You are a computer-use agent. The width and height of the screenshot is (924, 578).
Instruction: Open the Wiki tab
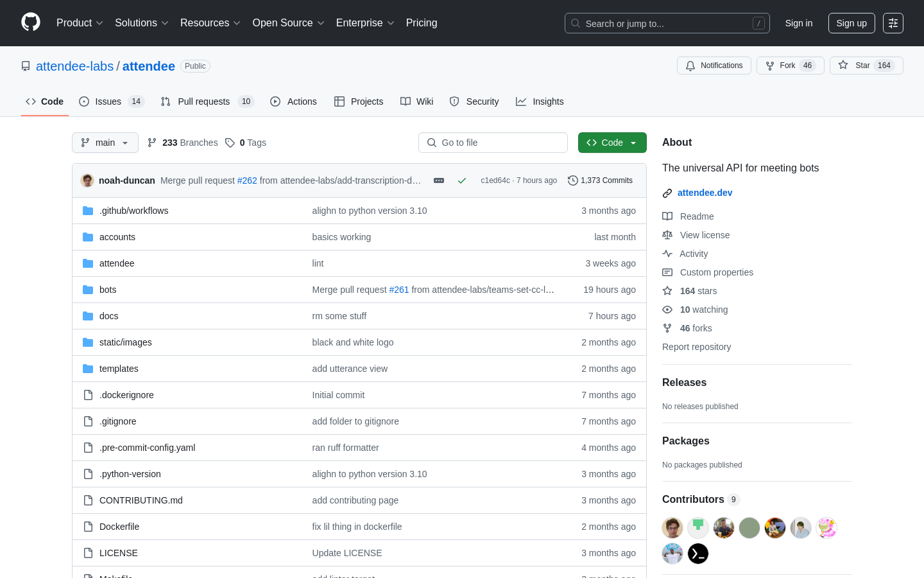[417, 101]
